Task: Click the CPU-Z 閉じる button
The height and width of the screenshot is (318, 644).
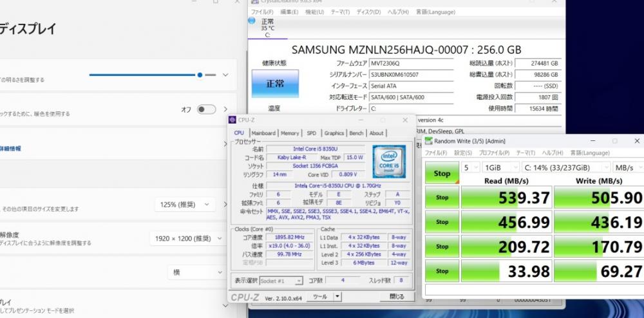Action: click(x=396, y=296)
